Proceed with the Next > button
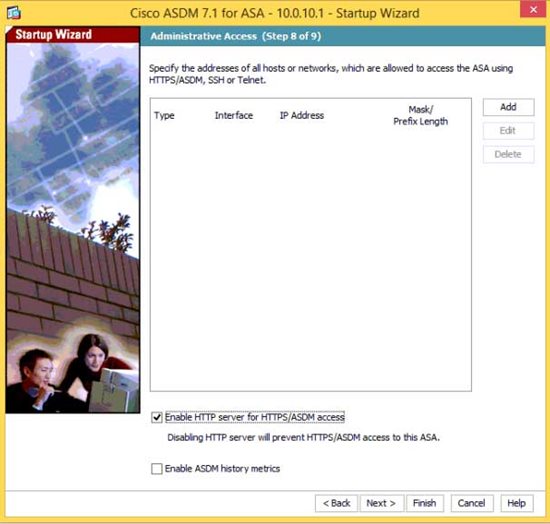This screenshot has height=524, width=550. [x=382, y=503]
